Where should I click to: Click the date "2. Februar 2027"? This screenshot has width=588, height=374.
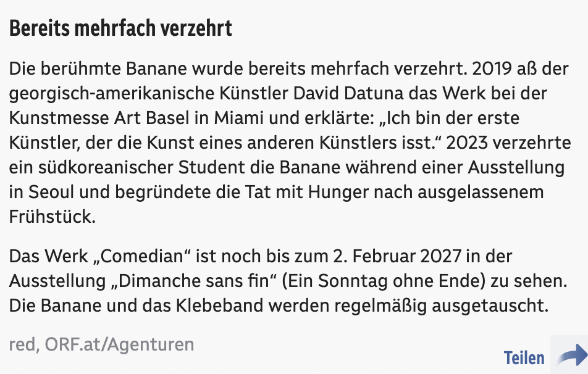381,256
